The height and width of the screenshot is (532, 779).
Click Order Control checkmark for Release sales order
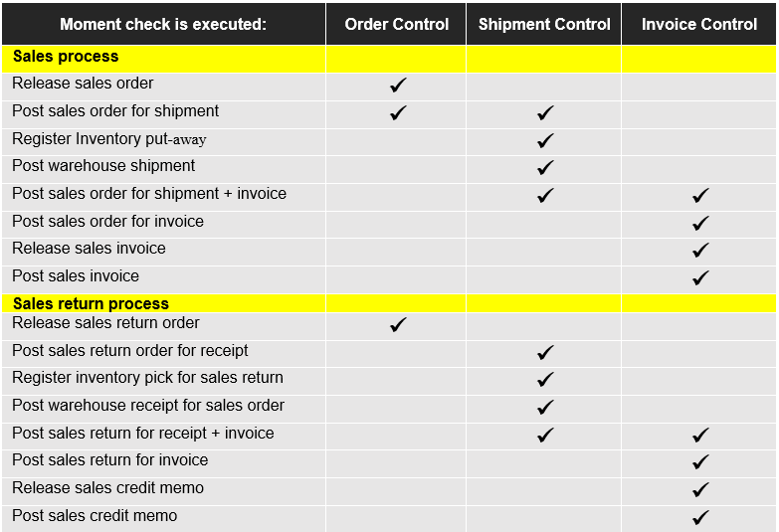click(398, 86)
